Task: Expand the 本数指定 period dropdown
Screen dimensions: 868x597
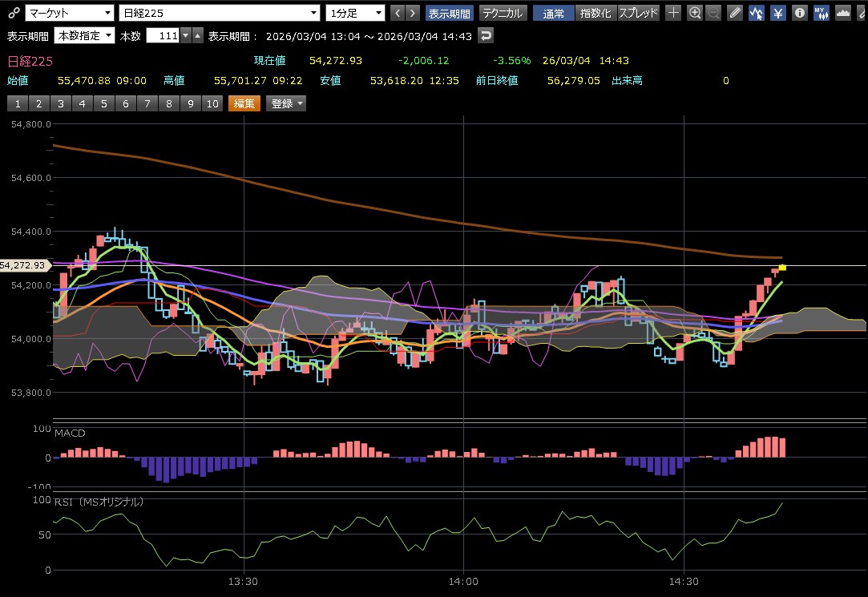Action: click(x=84, y=36)
